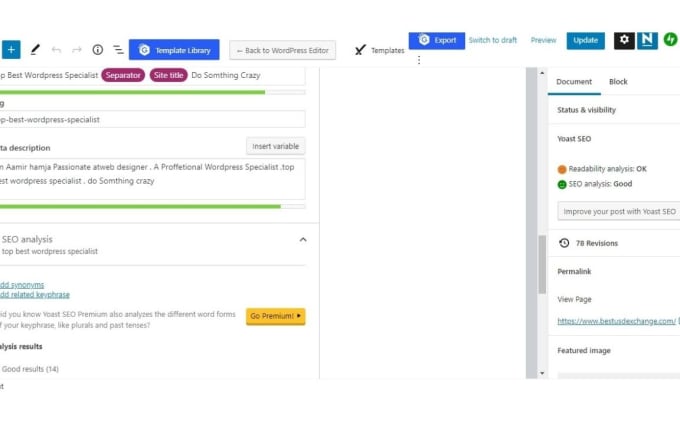Click the Go Premium button
Viewport: 680px width, 425px height.
[276, 316]
